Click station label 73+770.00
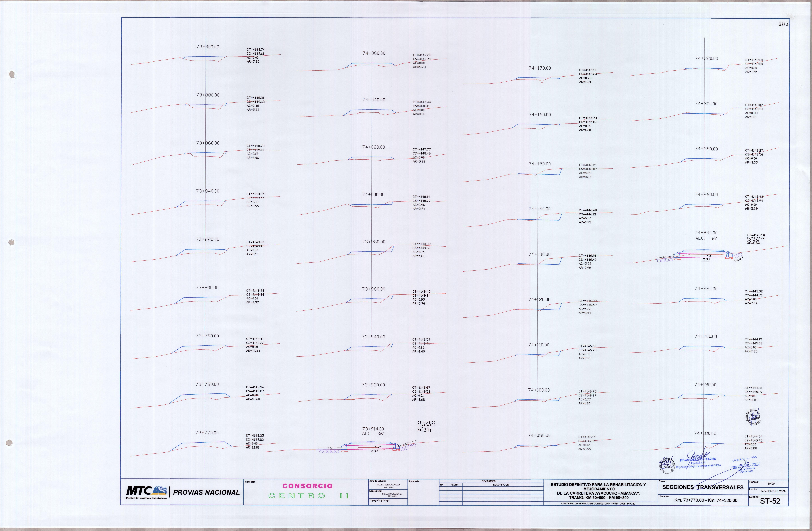Viewport: 812px width, 531px height. [x=207, y=433]
